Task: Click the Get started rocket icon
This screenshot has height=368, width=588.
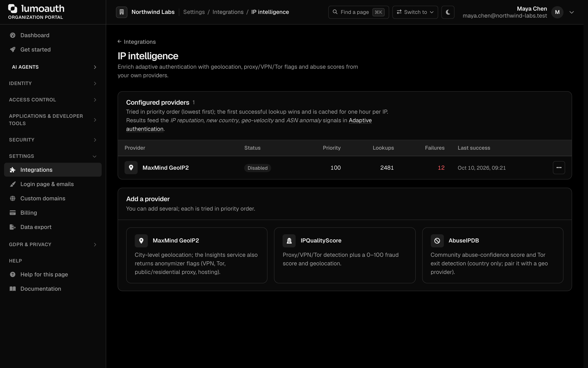Action: pos(13,50)
